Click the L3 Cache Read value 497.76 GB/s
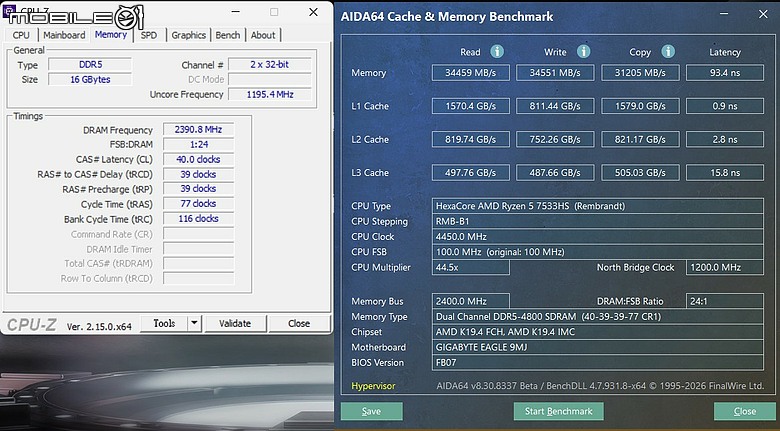The image size is (780, 431). (471, 173)
